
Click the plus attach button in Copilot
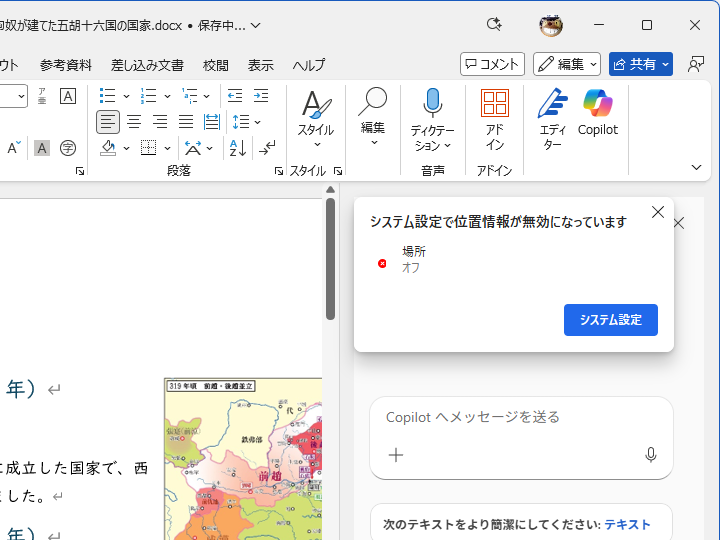click(x=396, y=455)
